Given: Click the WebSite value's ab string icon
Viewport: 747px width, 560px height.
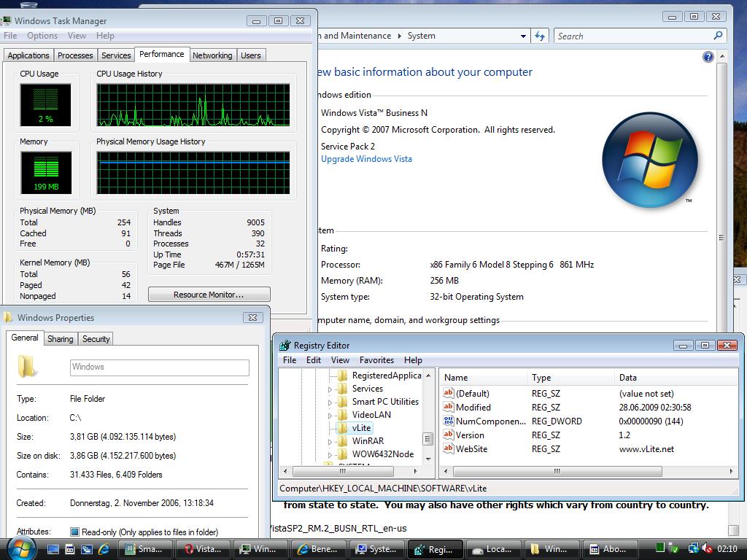Looking at the screenshot, I should tap(449, 448).
